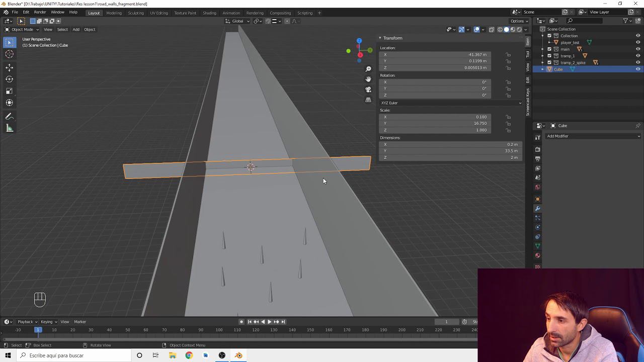Hide the Cube object in outliner
Viewport: 644px width, 362px height.
coord(638,69)
